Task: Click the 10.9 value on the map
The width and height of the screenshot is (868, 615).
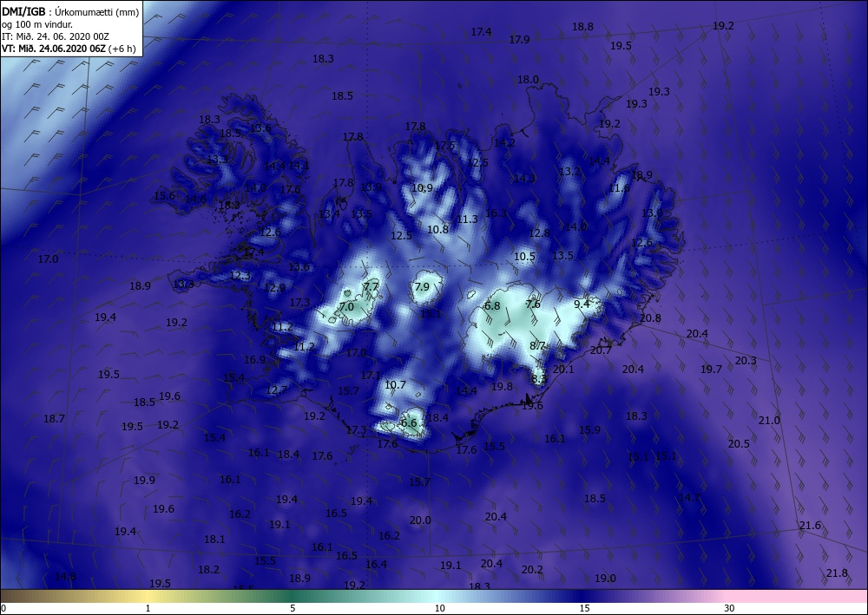Action: point(422,188)
